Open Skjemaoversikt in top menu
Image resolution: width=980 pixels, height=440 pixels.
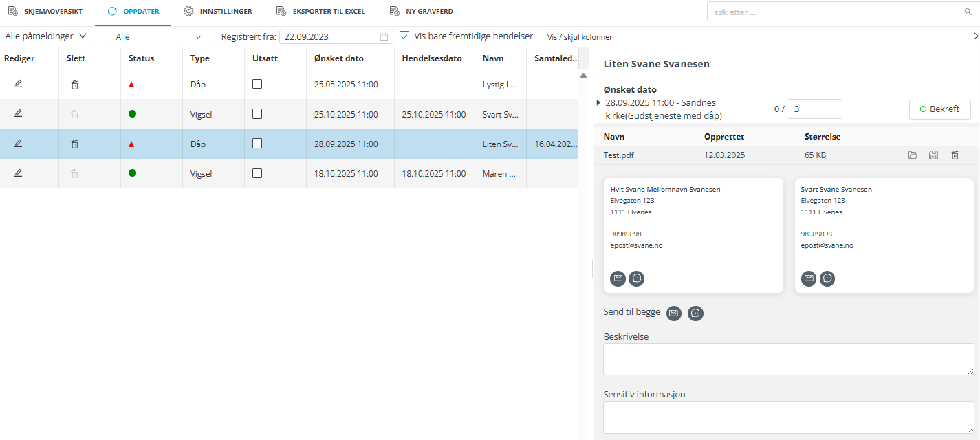pyautogui.click(x=45, y=12)
